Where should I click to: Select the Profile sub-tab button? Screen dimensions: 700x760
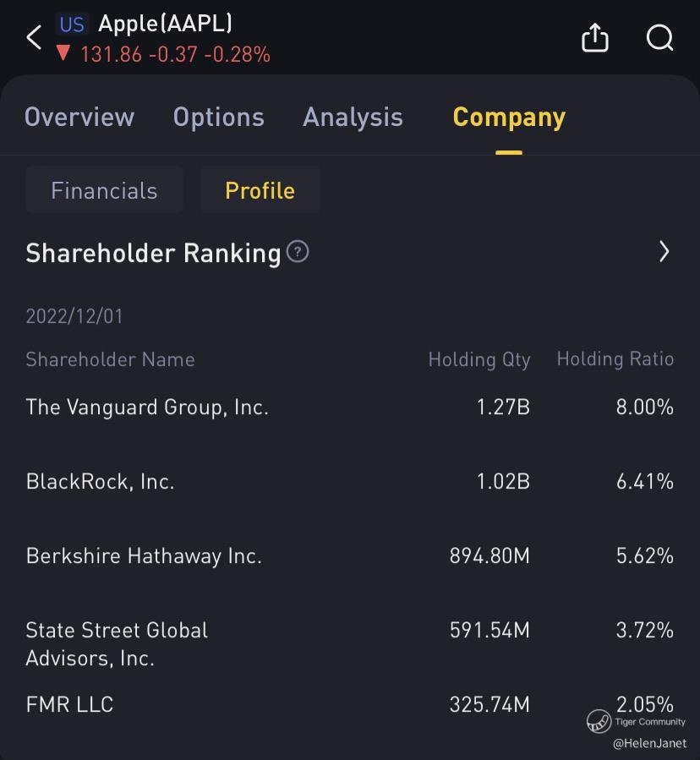pyautogui.click(x=260, y=190)
